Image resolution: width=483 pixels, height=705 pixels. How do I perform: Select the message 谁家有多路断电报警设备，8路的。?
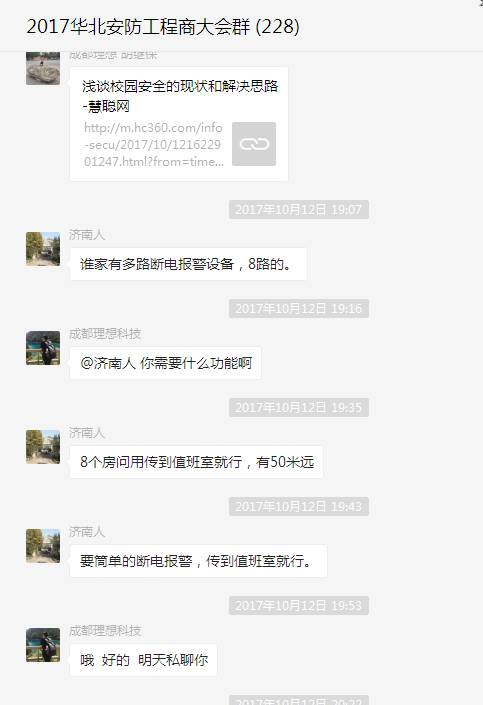pos(188,264)
